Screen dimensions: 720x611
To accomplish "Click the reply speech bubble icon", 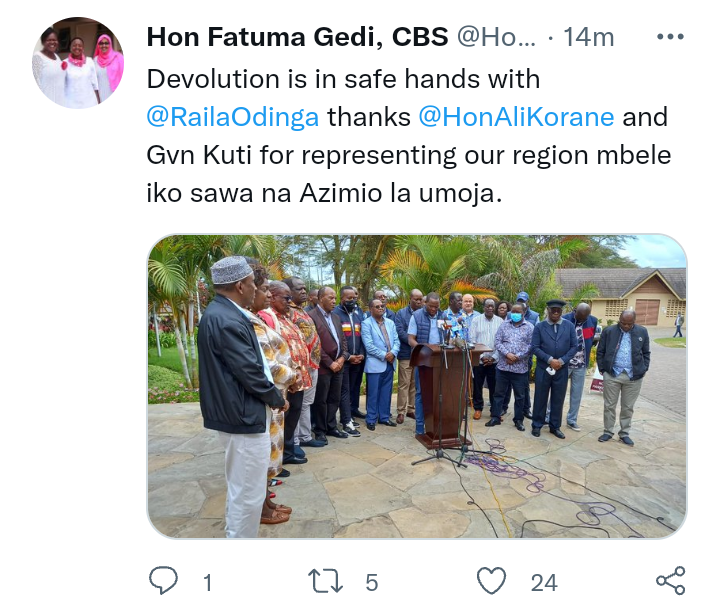I will 163,581.
